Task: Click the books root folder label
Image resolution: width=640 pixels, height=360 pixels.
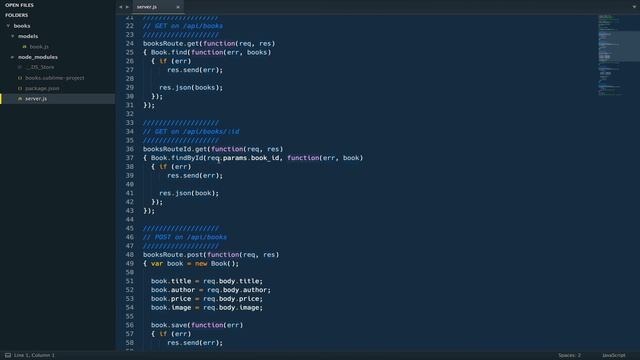Action: coord(22,26)
